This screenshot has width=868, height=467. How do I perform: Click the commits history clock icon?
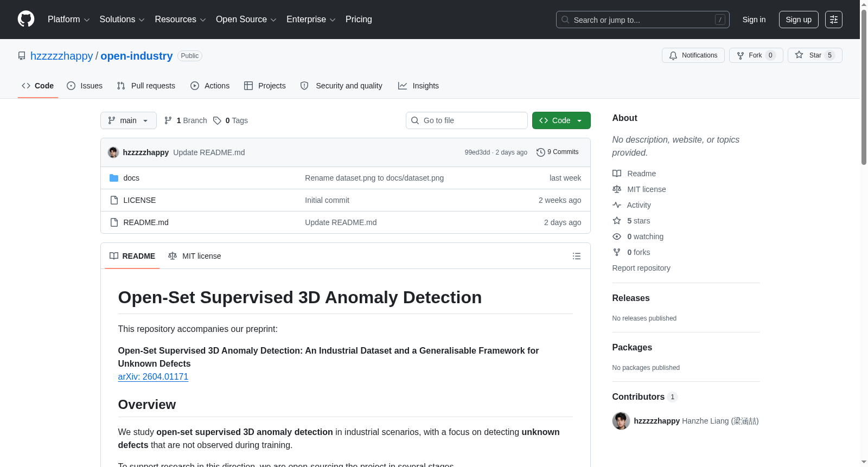(x=541, y=152)
